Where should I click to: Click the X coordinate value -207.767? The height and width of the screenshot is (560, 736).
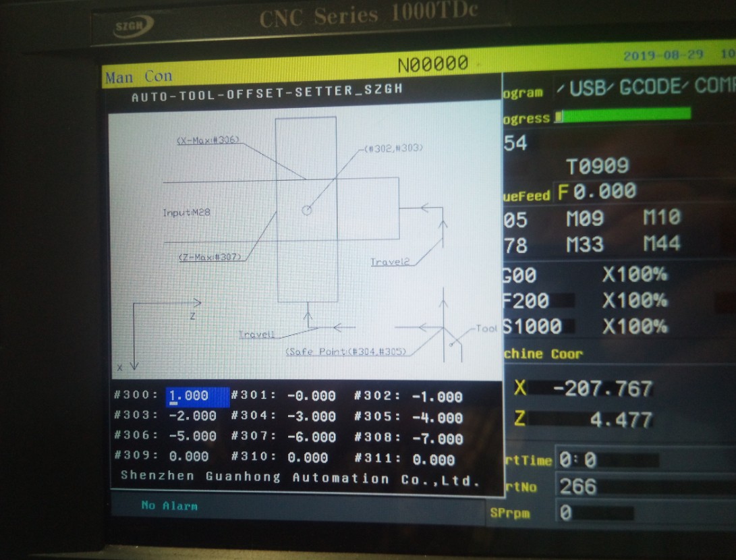[602, 389]
